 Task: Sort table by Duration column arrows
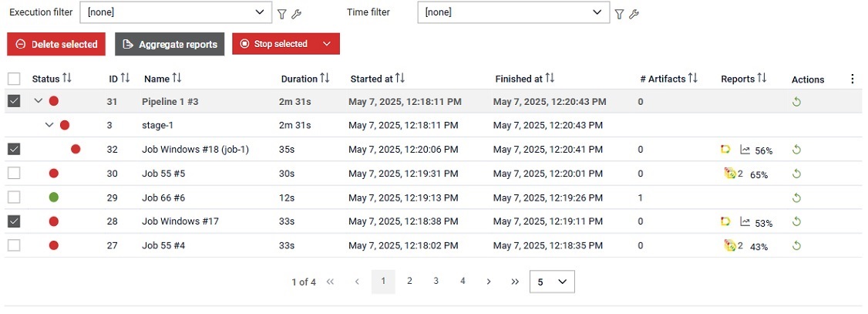pyautogui.click(x=325, y=79)
